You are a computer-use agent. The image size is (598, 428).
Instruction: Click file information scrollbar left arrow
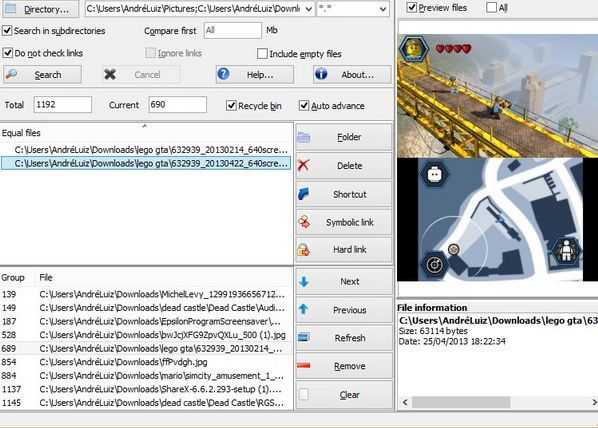pyautogui.click(x=405, y=402)
